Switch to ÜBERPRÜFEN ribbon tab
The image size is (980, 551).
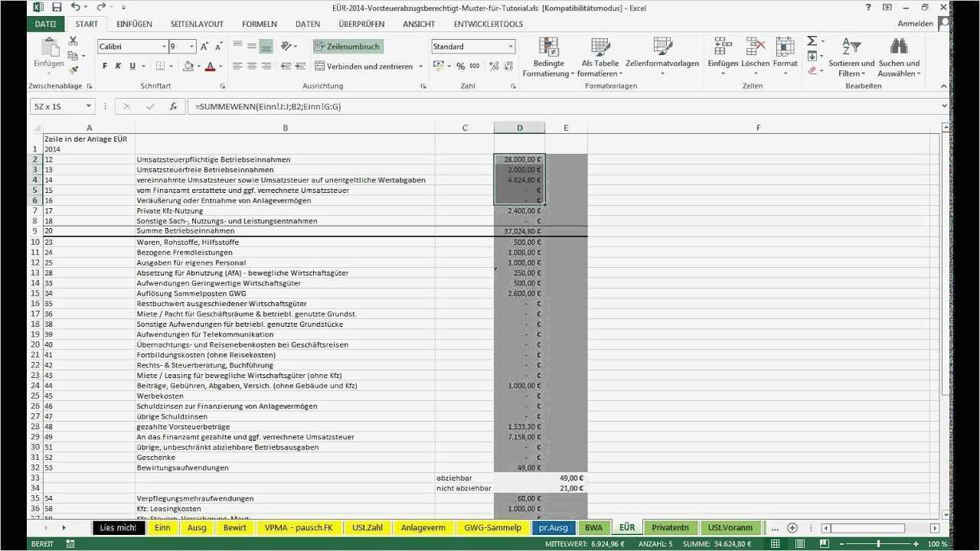[x=361, y=24]
